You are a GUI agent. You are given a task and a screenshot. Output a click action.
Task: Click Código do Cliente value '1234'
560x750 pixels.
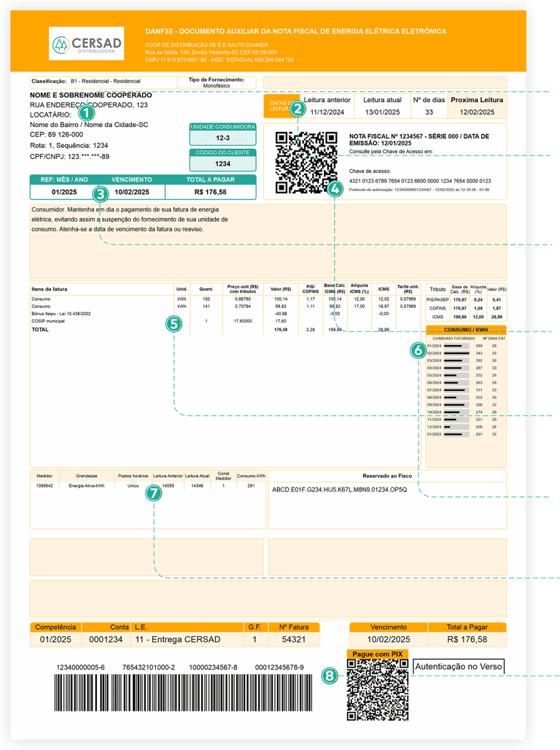(x=223, y=163)
